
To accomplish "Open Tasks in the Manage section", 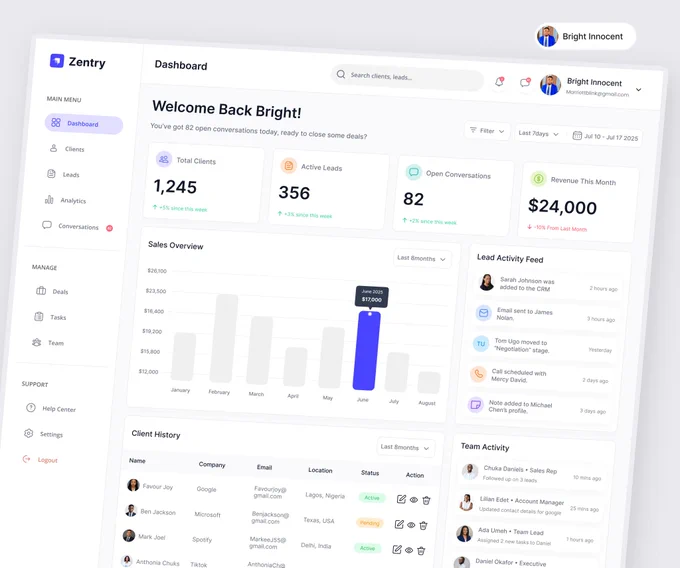I will (50, 317).
